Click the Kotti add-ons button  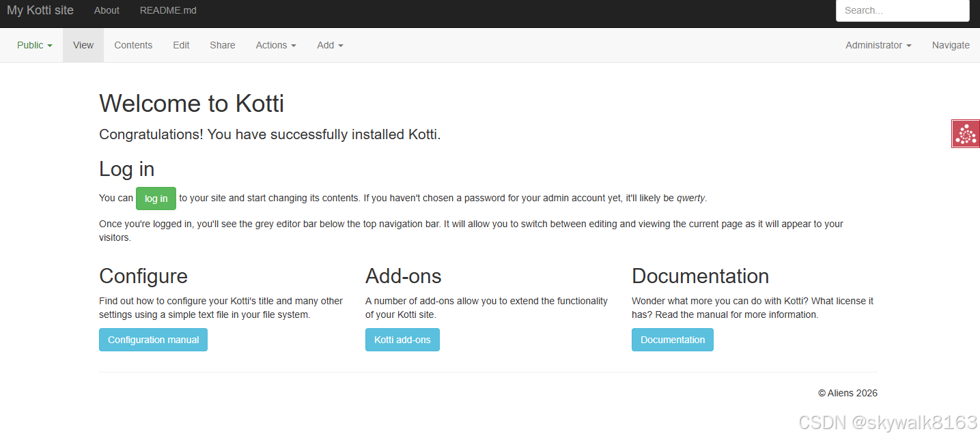(402, 340)
